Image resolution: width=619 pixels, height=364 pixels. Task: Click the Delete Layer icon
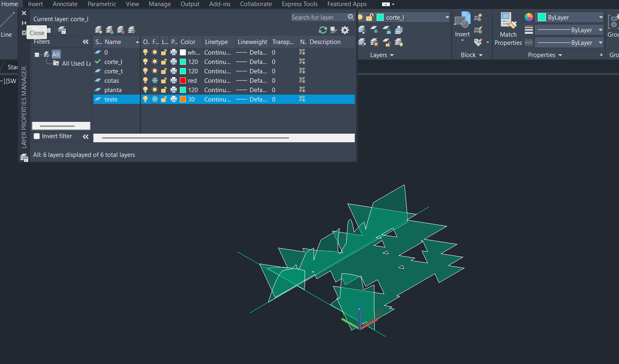pos(120,30)
